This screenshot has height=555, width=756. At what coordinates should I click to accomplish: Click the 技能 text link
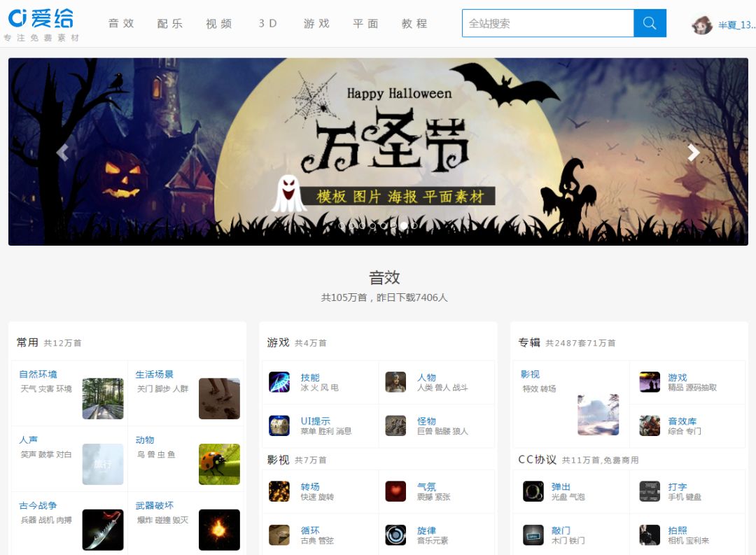click(x=310, y=377)
